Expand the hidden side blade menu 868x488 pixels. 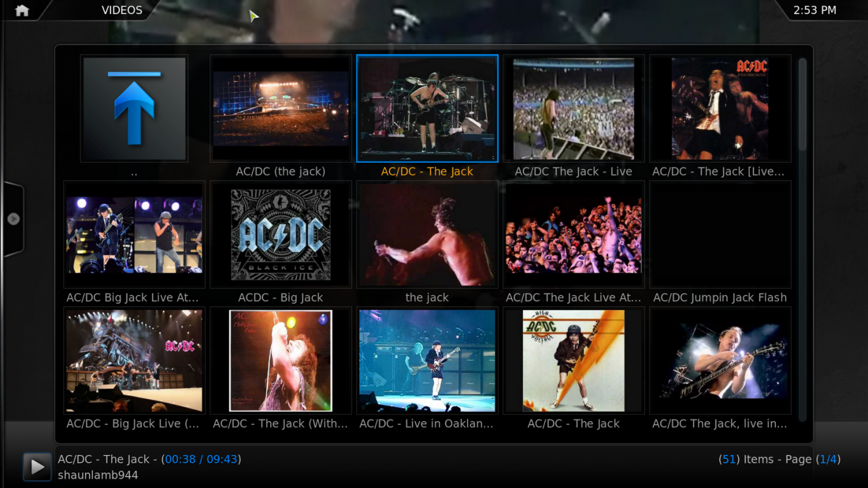[x=13, y=218]
